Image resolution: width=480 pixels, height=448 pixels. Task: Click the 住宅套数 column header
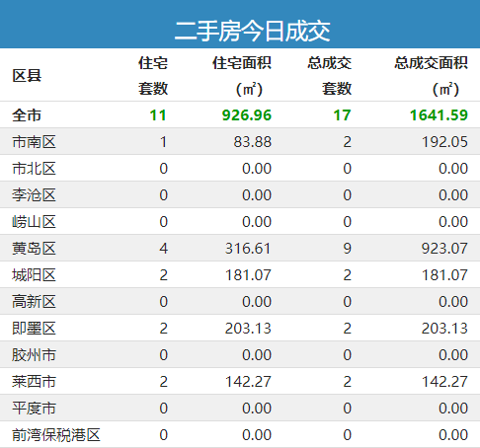pos(153,76)
